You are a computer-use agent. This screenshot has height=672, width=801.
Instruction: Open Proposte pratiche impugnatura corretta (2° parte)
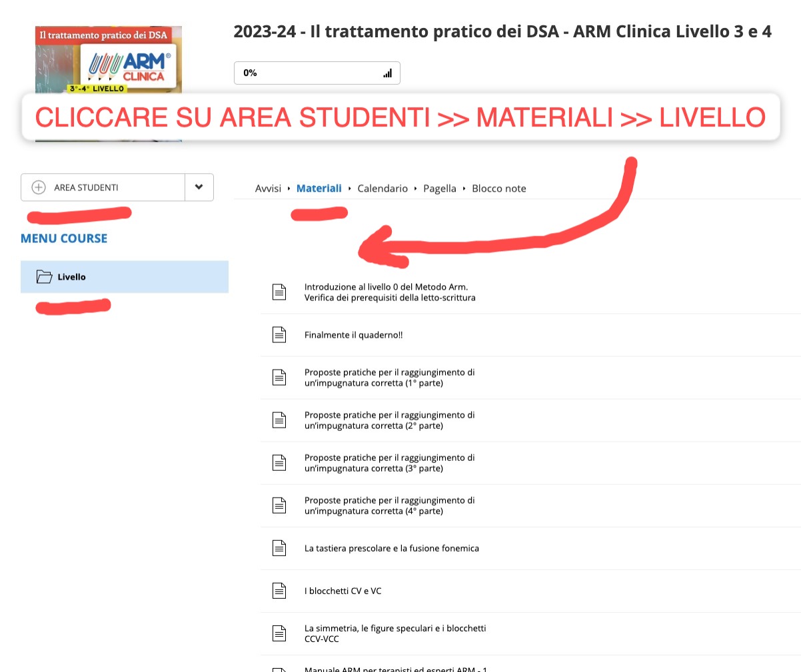point(390,420)
